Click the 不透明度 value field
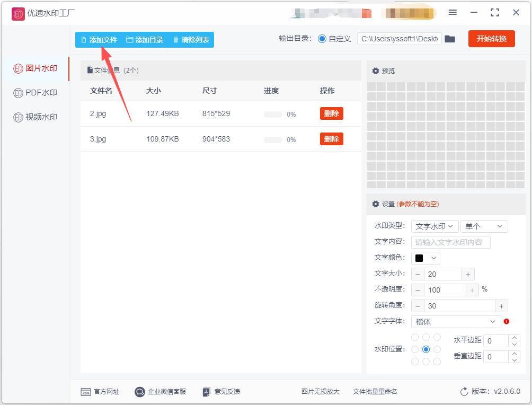 click(445, 290)
